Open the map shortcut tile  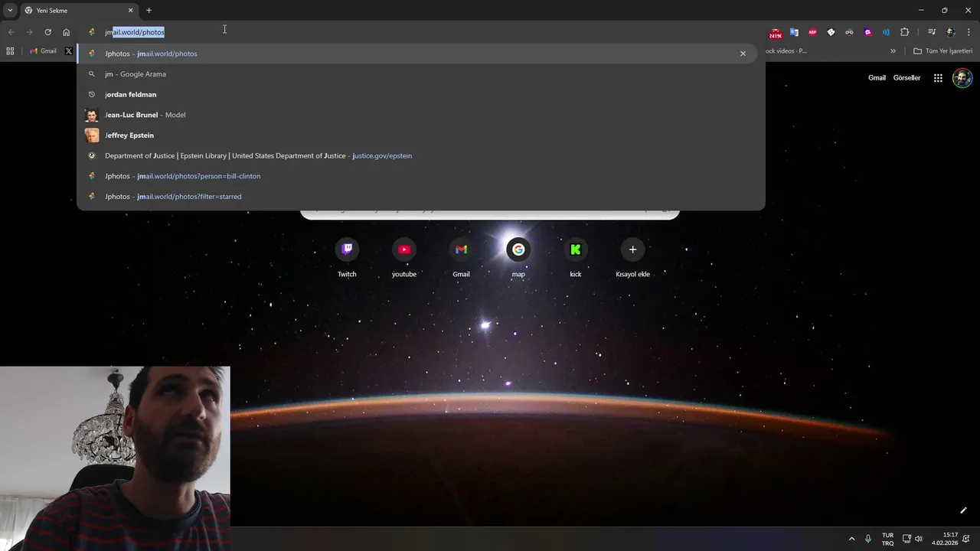coord(518,258)
